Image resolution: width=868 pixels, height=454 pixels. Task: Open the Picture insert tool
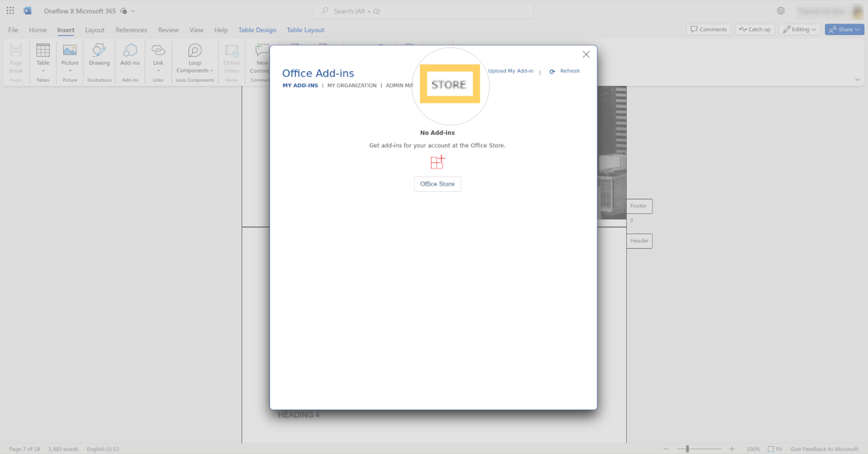(x=70, y=58)
